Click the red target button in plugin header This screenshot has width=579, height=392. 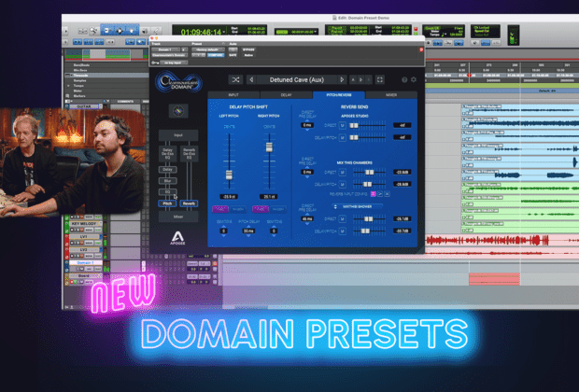[421, 49]
